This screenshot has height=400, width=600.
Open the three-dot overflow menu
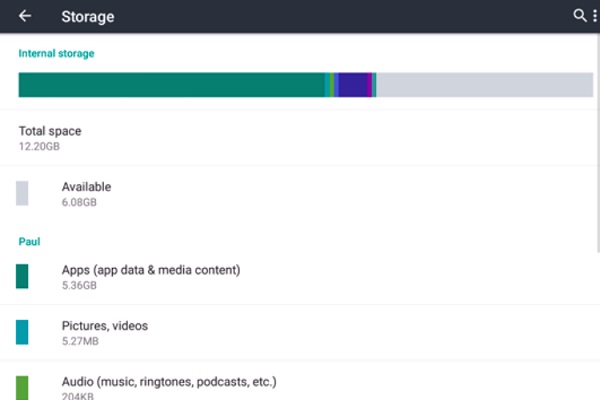(593, 16)
